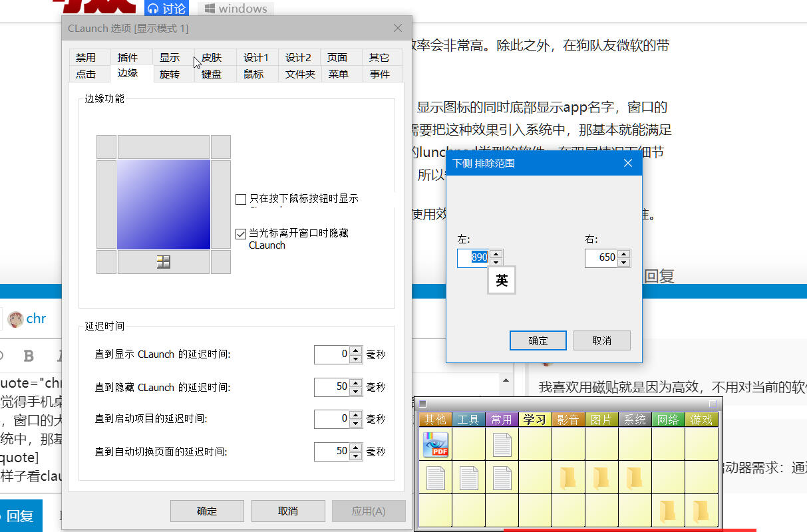The width and height of the screenshot is (807, 532).
Task: Select the 学习 page tab in the launcher
Action: tap(534, 420)
